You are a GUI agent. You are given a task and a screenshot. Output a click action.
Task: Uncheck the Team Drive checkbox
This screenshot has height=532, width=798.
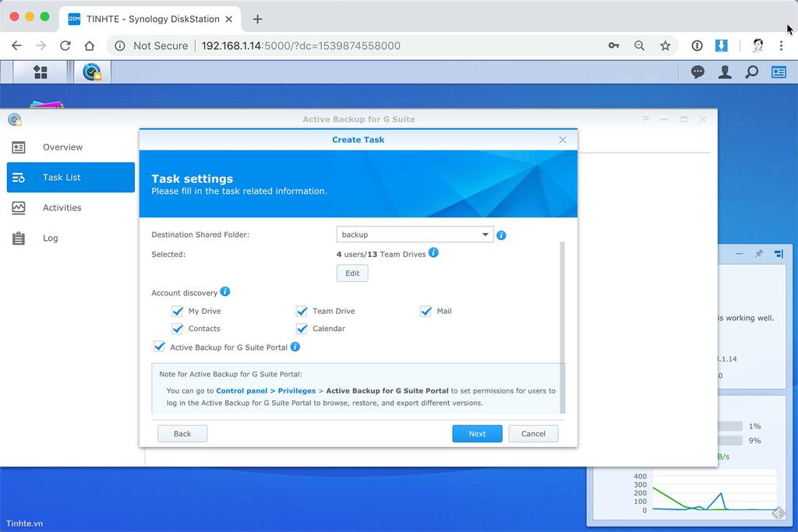(x=302, y=311)
